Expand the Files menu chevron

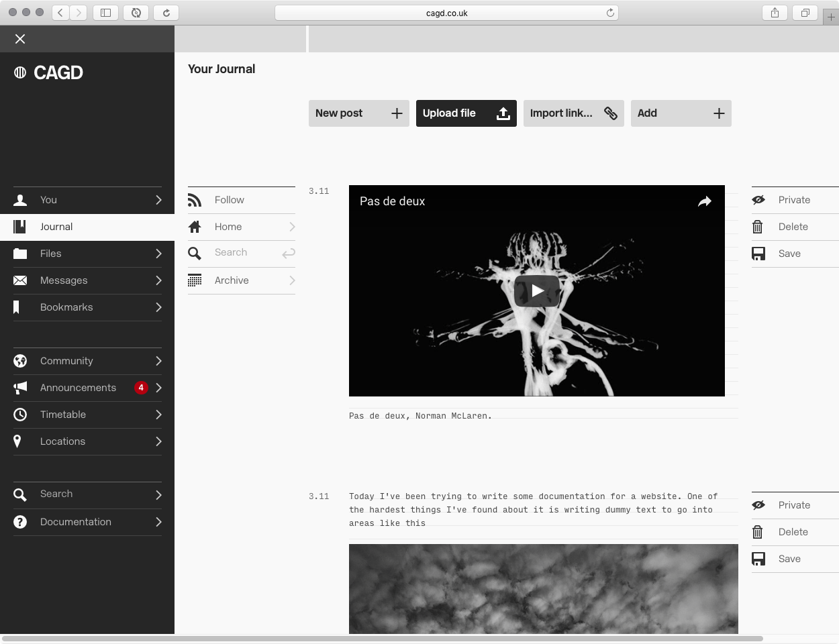click(158, 254)
